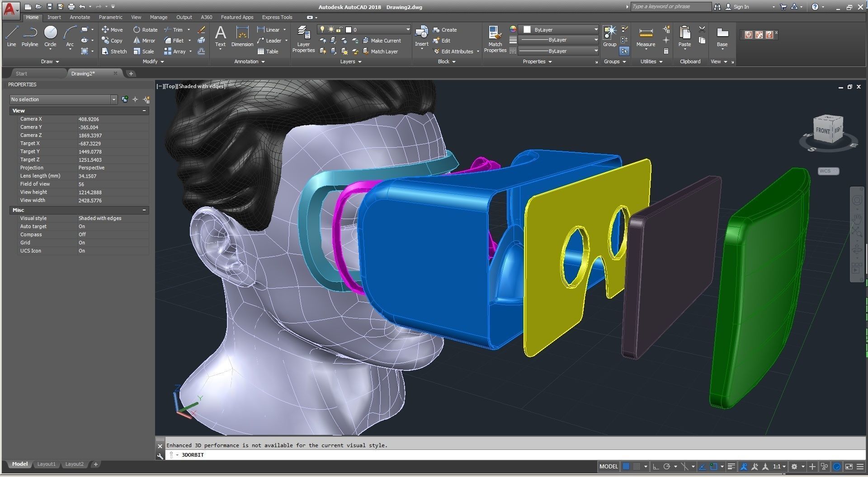This screenshot has width=868, height=477.
Task: Click the Dimension tool
Action: (x=242, y=36)
